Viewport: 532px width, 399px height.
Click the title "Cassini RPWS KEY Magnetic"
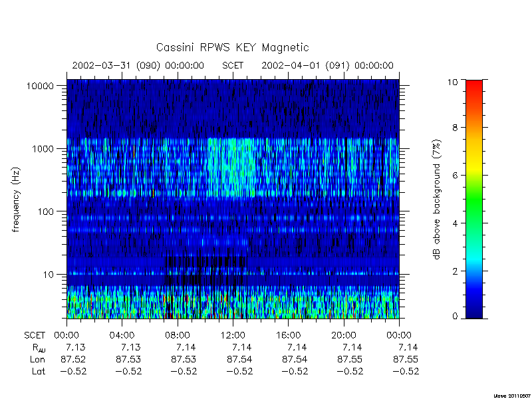(232, 47)
